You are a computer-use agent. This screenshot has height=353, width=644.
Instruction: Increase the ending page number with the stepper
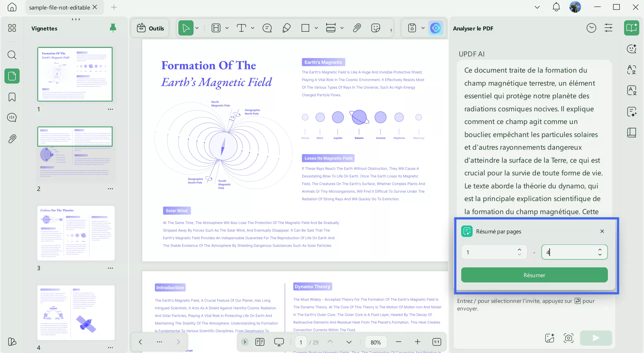(x=600, y=250)
